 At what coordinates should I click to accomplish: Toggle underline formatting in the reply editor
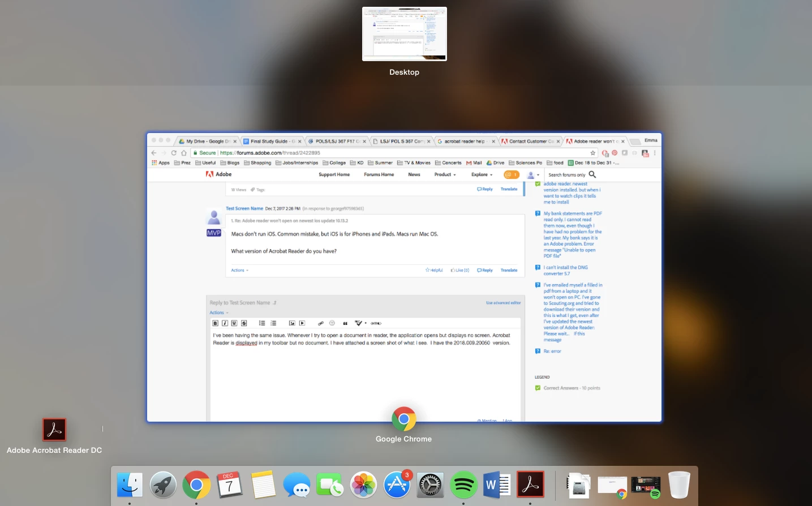coord(234,323)
